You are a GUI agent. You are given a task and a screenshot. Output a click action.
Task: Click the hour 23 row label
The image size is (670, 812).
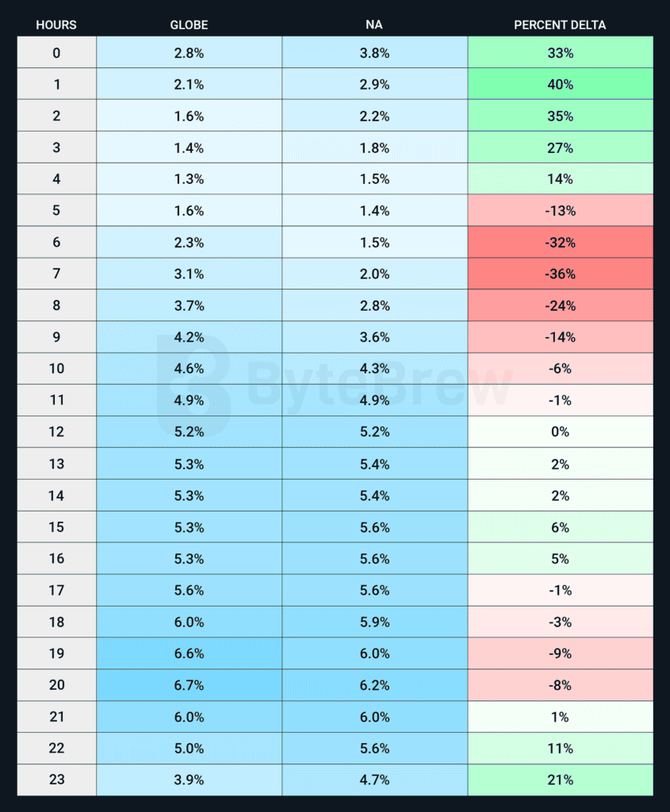click(56, 779)
